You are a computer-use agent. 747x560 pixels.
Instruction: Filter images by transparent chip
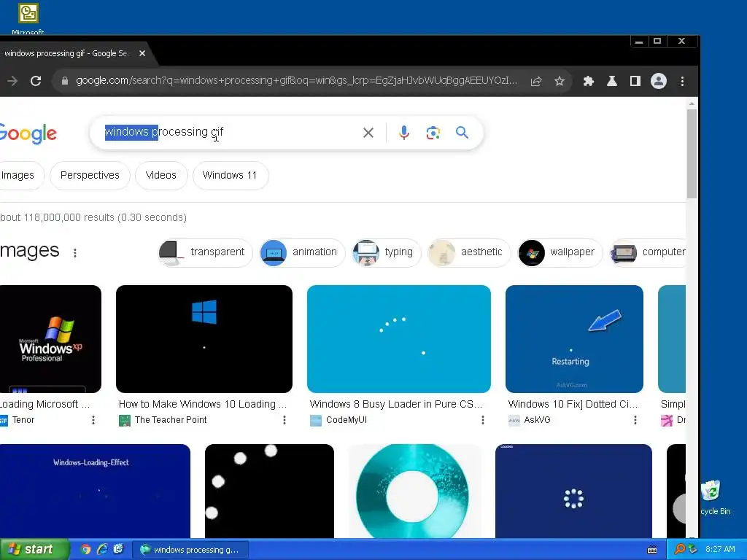point(205,252)
